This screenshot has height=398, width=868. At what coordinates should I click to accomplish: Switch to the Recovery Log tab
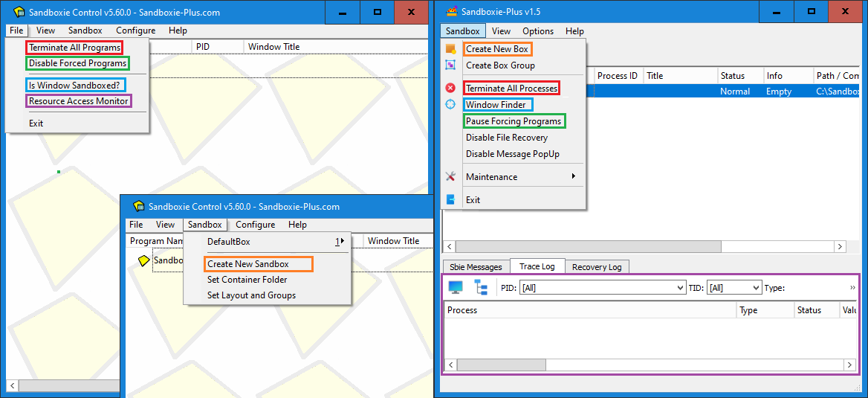tap(596, 267)
